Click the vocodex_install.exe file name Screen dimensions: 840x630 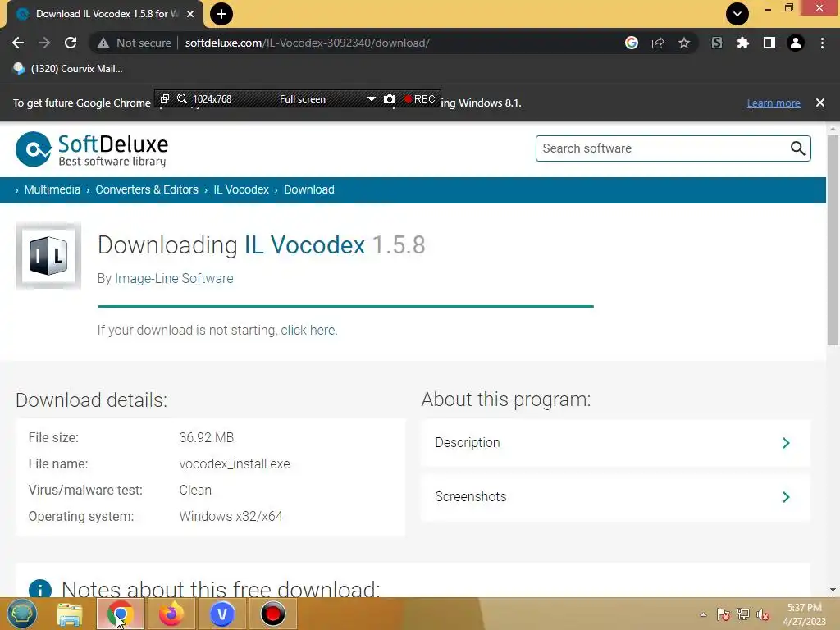coord(235,464)
